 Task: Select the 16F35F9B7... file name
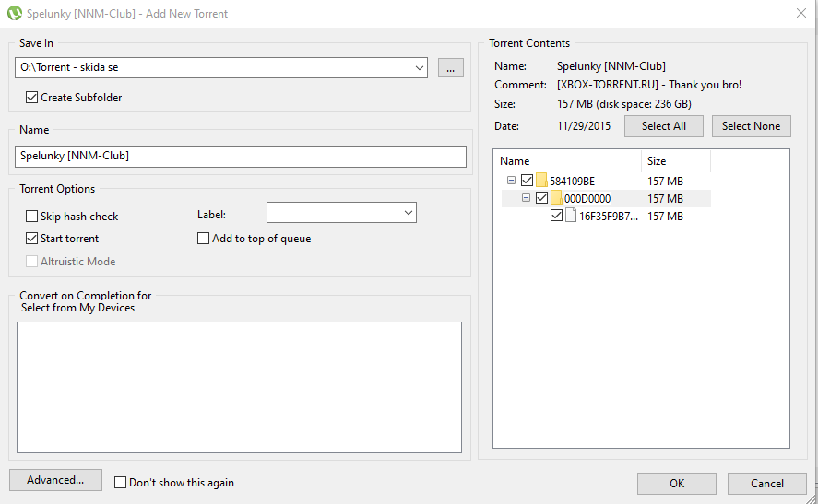pos(609,217)
